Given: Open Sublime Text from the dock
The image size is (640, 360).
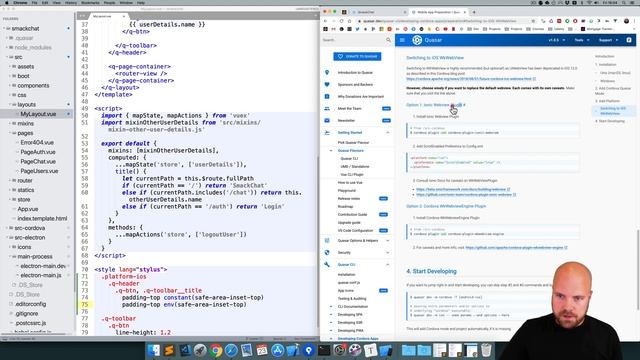Looking at the screenshot, I should pyautogui.click(x=169, y=350).
